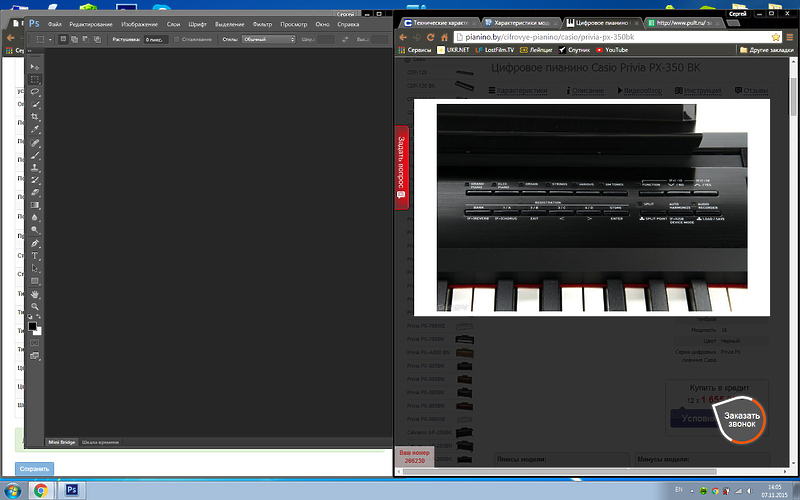The height and width of the screenshot is (500, 800).
Task: Switch to the pult.ru Chrome tab
Action: tap(684, 23)
